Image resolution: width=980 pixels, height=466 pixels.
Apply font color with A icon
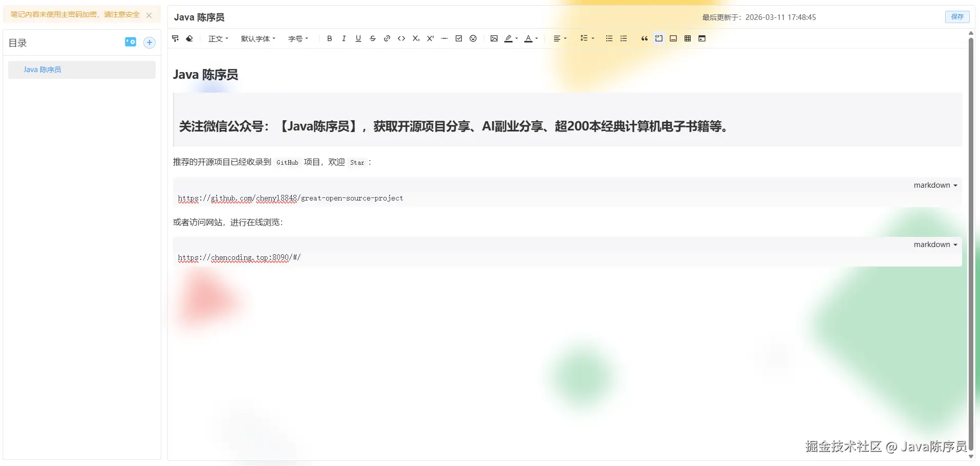(x=528, y=38)
